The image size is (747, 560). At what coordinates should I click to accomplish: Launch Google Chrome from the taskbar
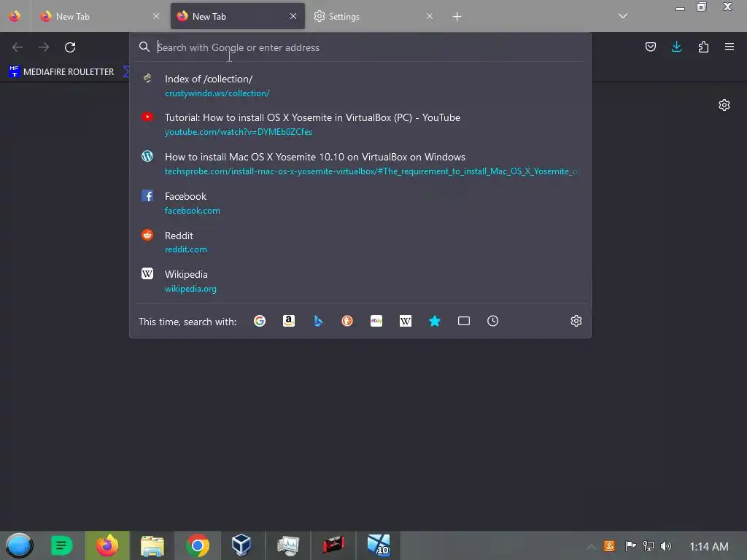[198, 545]
